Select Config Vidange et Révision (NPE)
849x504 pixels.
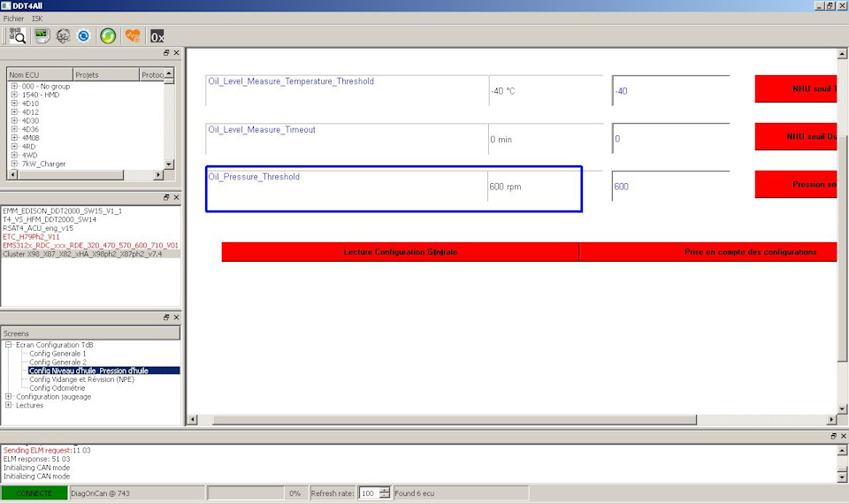click(x=81, y=379)
